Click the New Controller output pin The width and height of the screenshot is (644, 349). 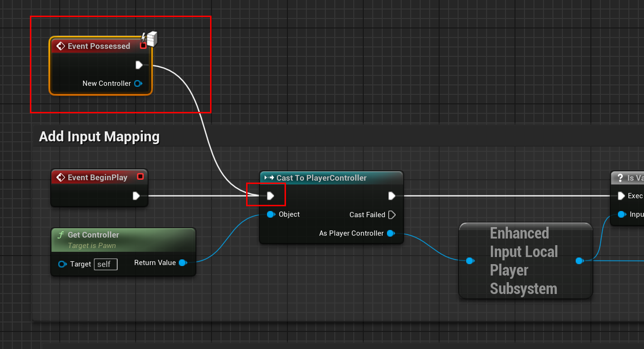click(x=138, y=83)
